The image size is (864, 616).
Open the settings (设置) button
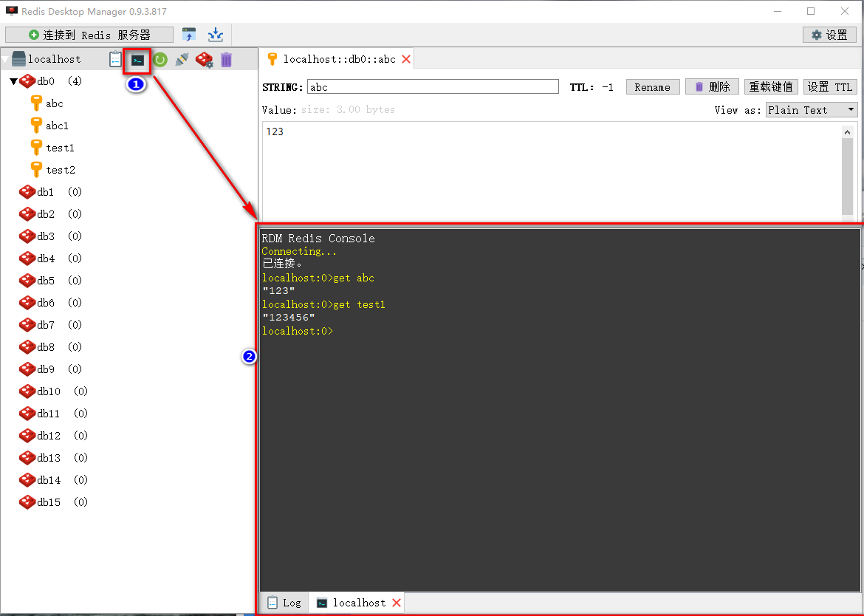[x=829, y=35]
